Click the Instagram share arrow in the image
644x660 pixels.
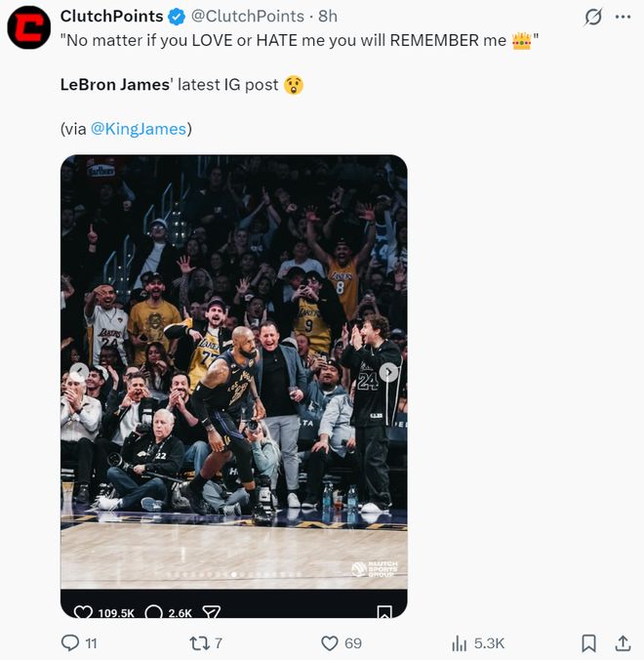pyautogui.click(x=211, y=612)
